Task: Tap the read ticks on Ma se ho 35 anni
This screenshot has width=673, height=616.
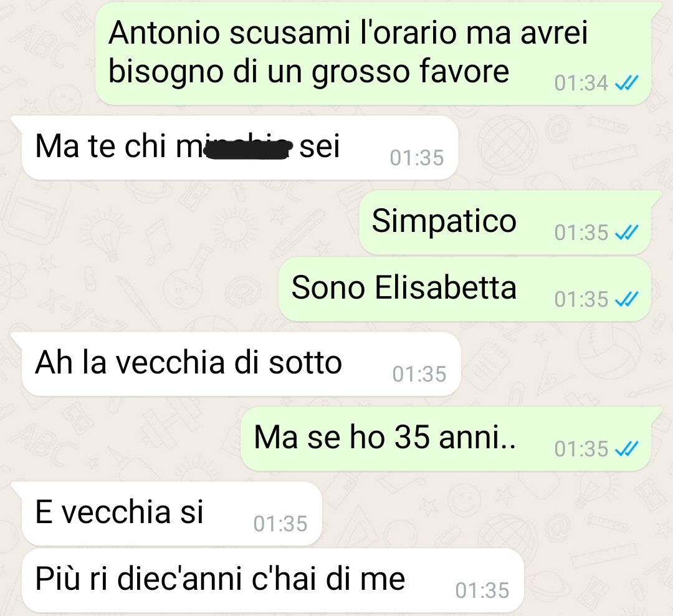Action: point(626,449)
